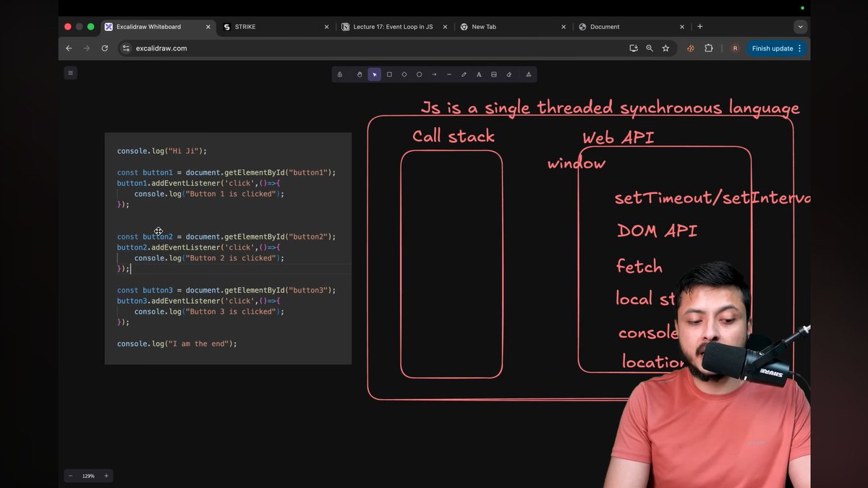868x488 pixels.
Task: Select the Diamond shape tool
Action: (404, 74)
